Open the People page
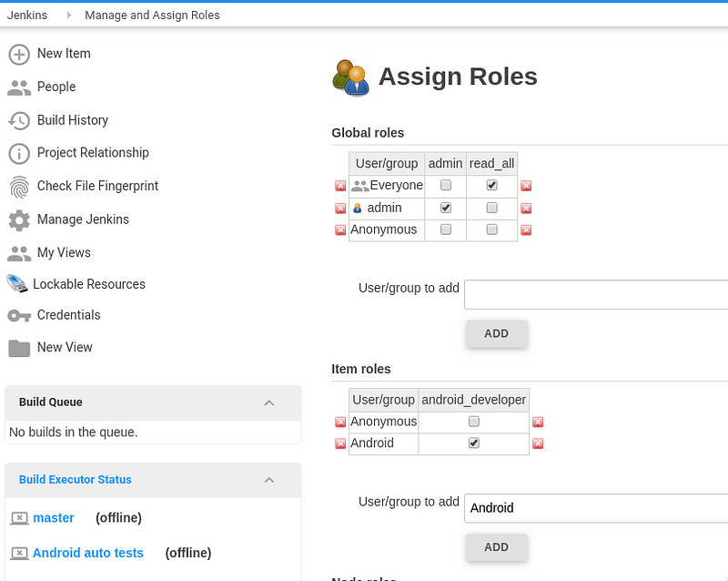The image size is (728, 581). tap(56, 87)
